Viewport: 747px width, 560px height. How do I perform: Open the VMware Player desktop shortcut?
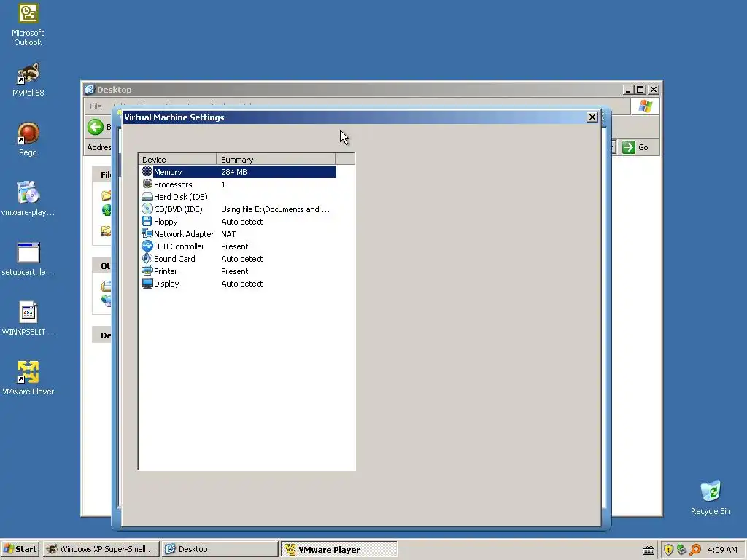28,373
